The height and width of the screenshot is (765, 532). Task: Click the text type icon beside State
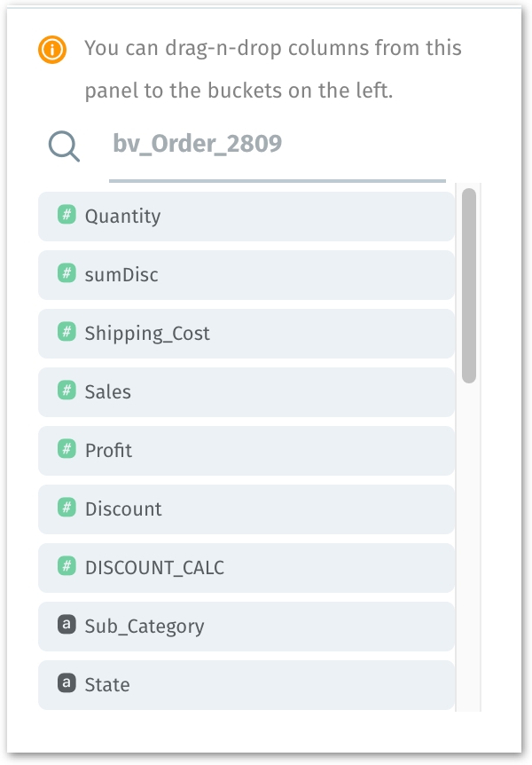[x=66, y=683]
